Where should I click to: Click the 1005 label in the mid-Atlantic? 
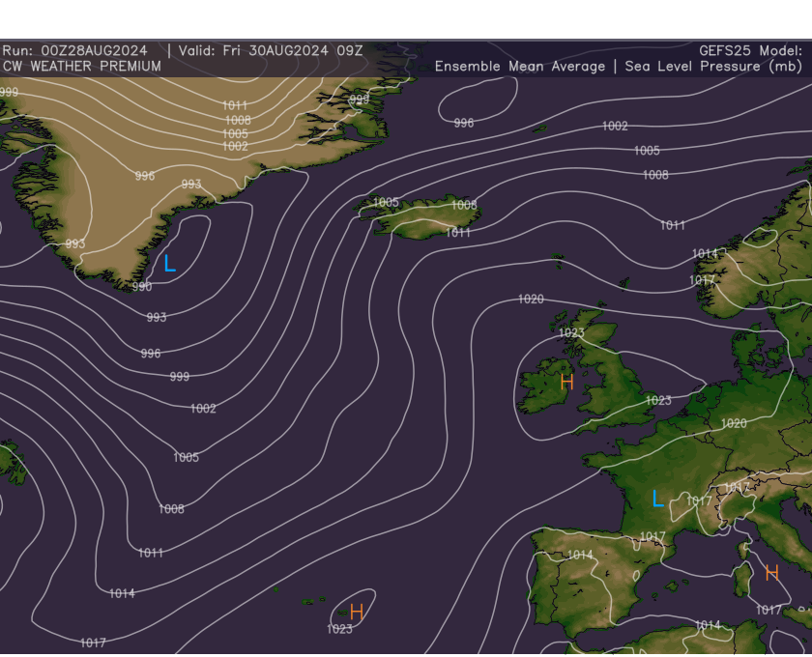click(187, 457)
